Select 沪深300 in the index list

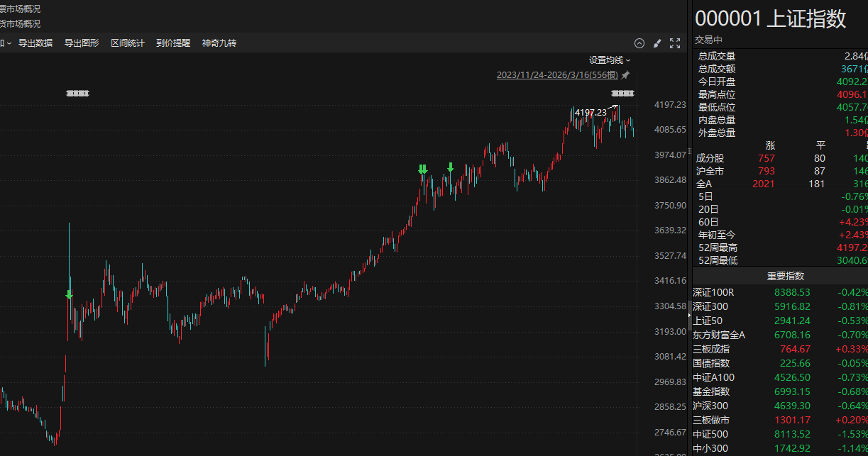coord(710,406)
